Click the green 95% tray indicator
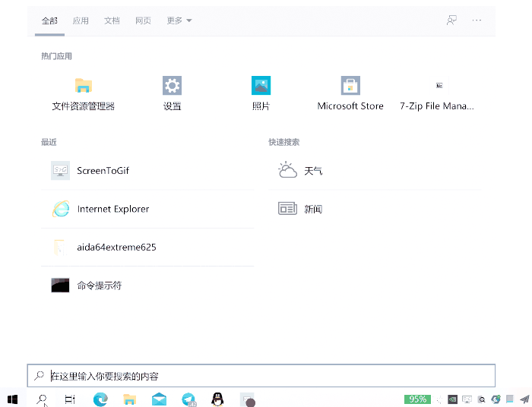 417,399
